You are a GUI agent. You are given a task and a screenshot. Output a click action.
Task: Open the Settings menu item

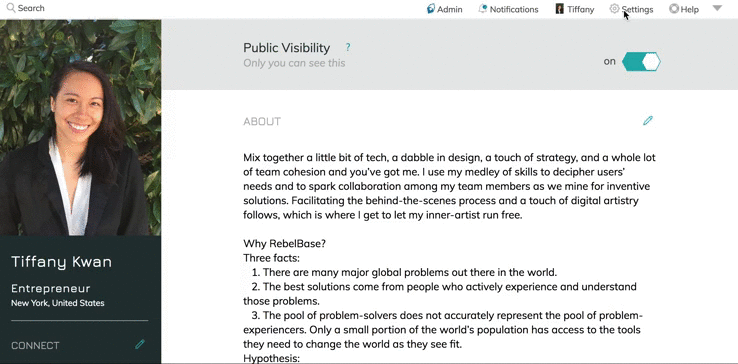coord(631,9)
